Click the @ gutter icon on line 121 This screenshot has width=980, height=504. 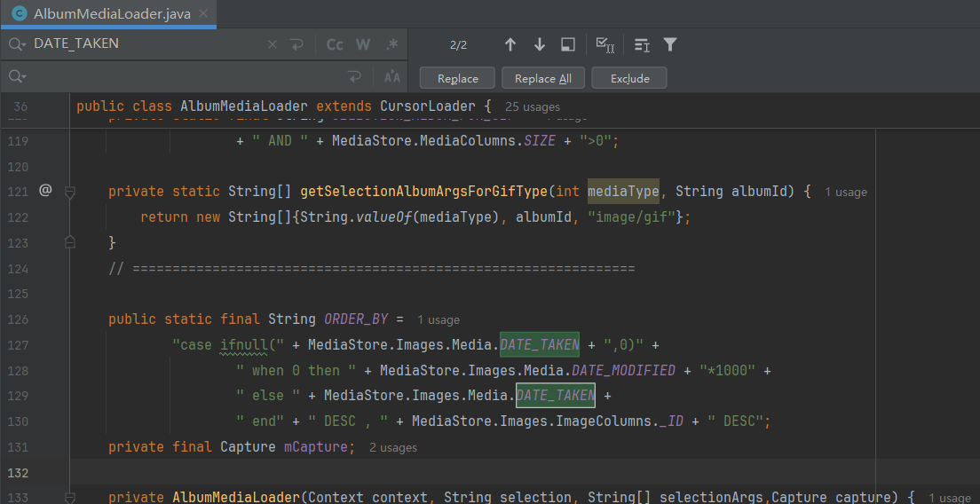45,190
